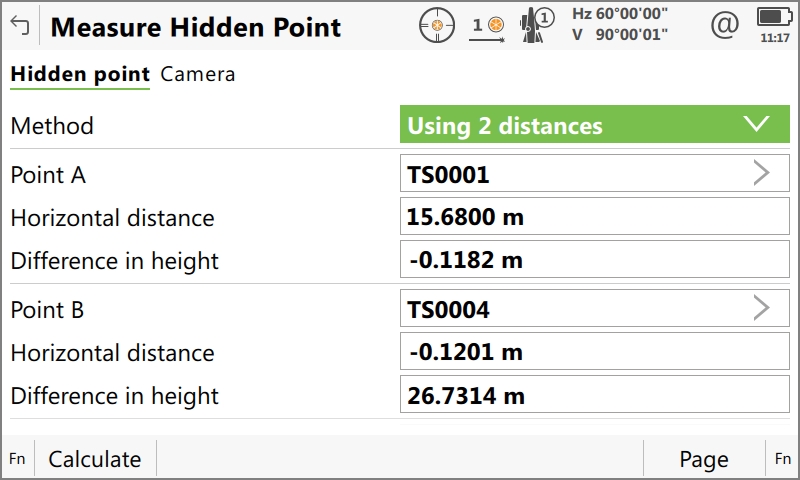Viewport: 800px width, 480px height.
Task: Open Point B selection list chevron
Action: tap(761, 309)
